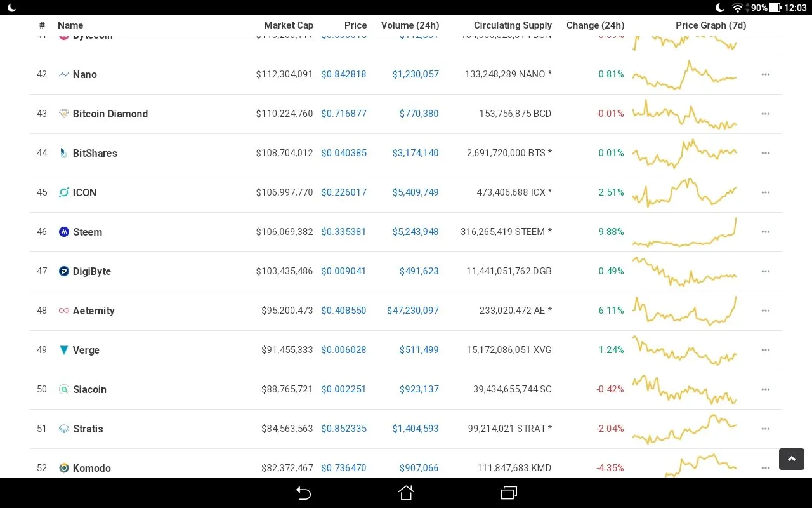Open more options menu for Stratis
812x508 pixels.
point(766,429)
